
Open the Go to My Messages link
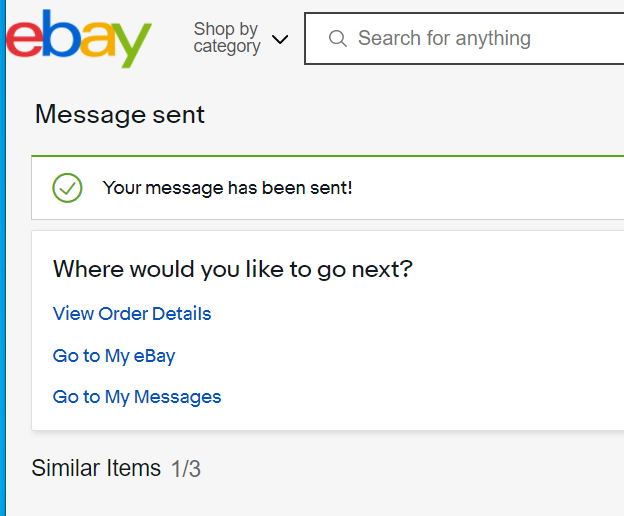[x=137, y=397]
